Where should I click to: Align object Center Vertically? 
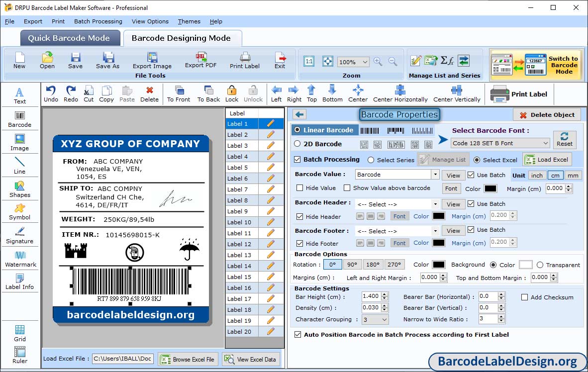tap(457, 94)
